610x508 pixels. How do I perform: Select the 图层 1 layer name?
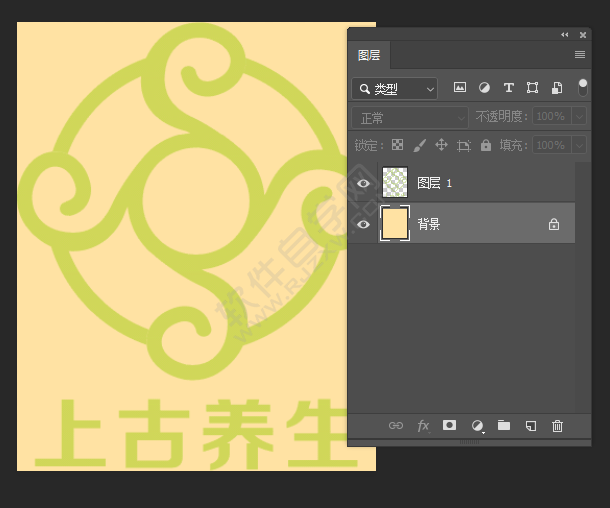point(435,183)
